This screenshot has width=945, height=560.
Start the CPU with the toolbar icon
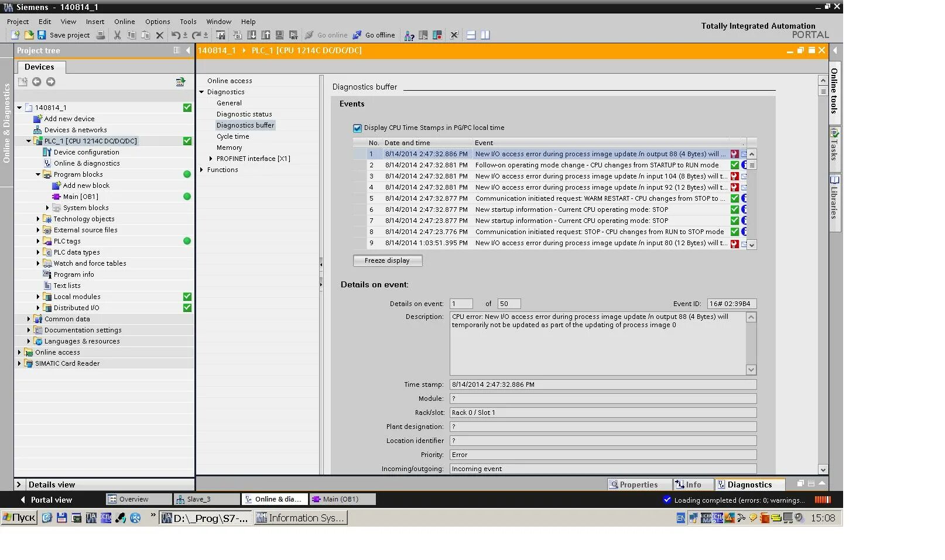(x=423, y=35)
